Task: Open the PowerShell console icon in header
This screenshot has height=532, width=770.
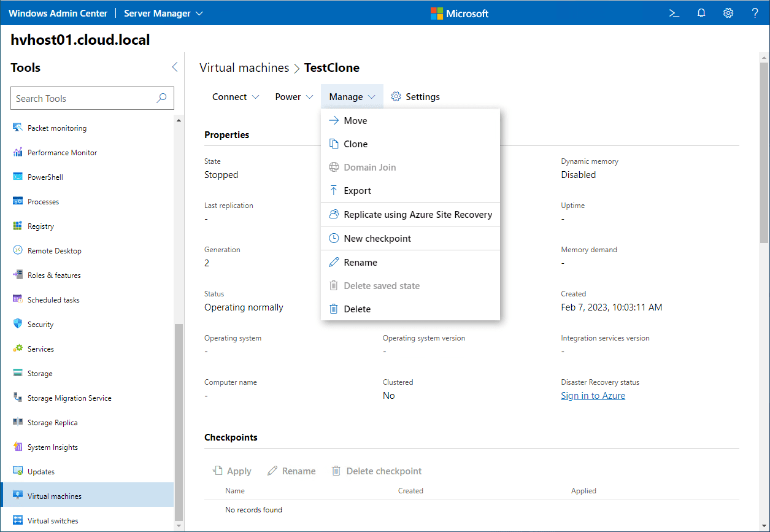Action: point(674,13)
